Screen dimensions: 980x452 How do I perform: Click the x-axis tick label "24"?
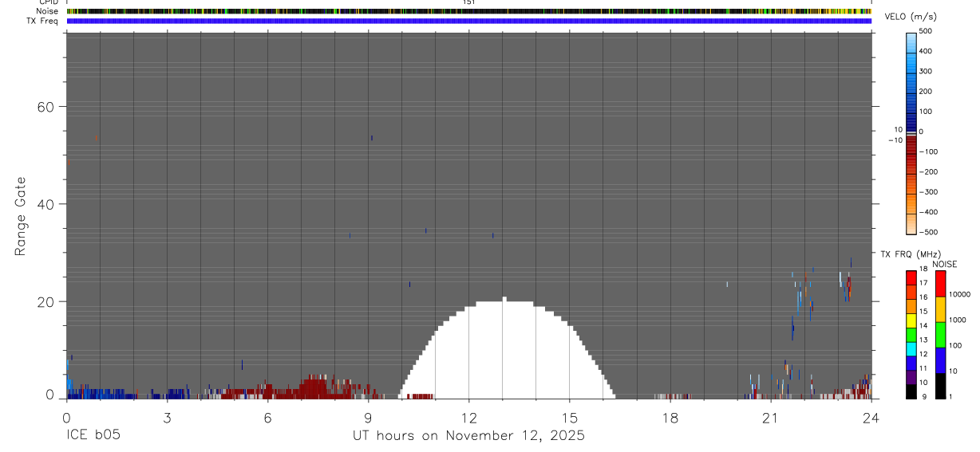click(871, 417)
